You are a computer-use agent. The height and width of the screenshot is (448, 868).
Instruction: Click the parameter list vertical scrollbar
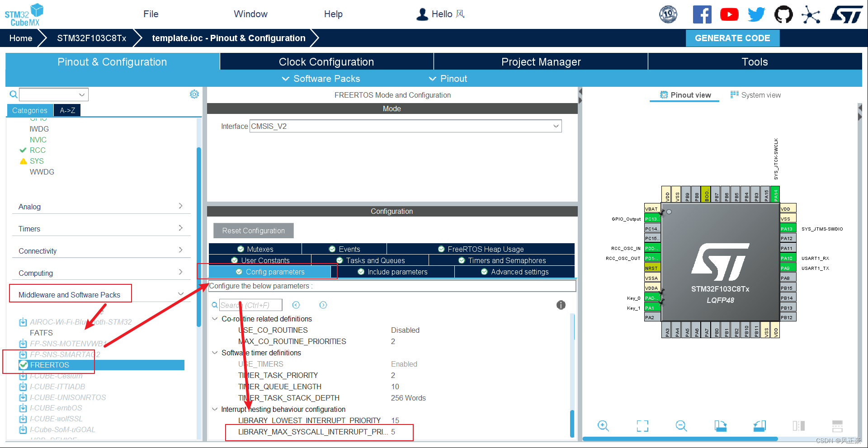[x=572, y=424]
